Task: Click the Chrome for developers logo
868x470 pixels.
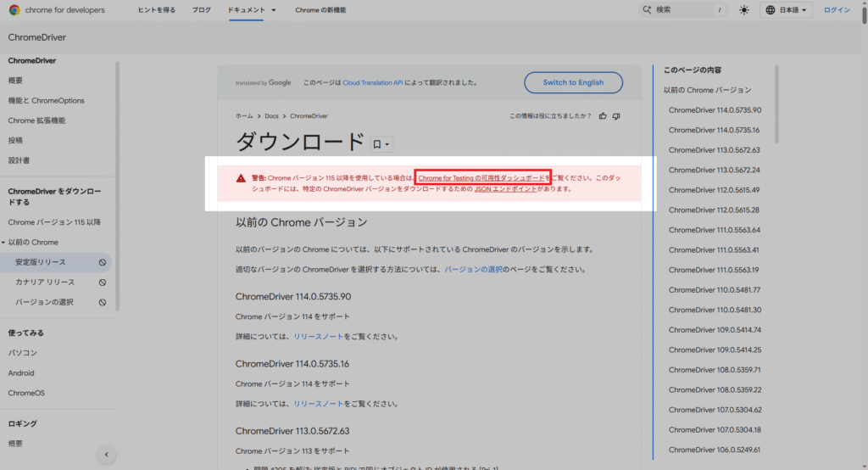Action: pyautogui.click(x=57, y=10)
